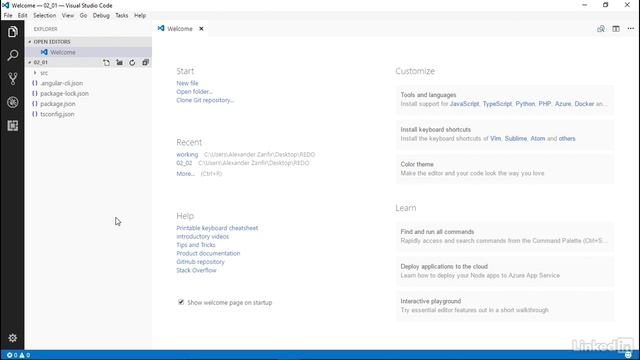Viewport: 640px width, 360px height.
Task: Open the Selection menu
Action: (44, 16)
